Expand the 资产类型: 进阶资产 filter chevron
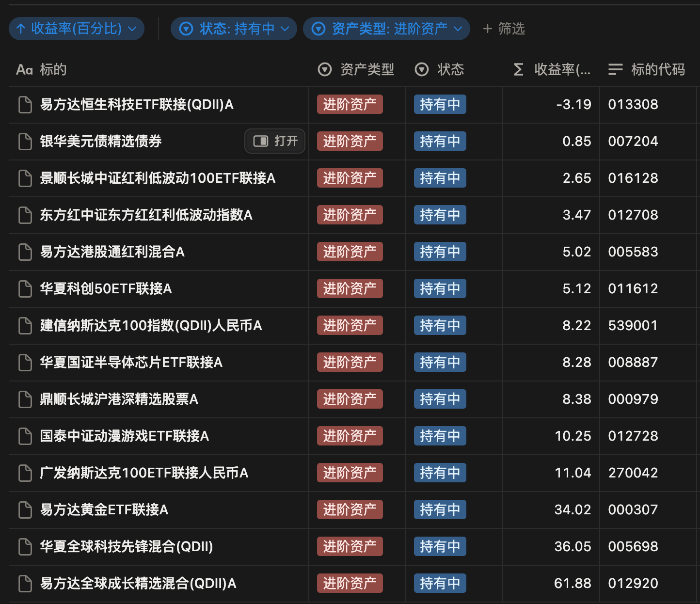The width and height of the screenshot is (700, 604). (x=459, y=29)
